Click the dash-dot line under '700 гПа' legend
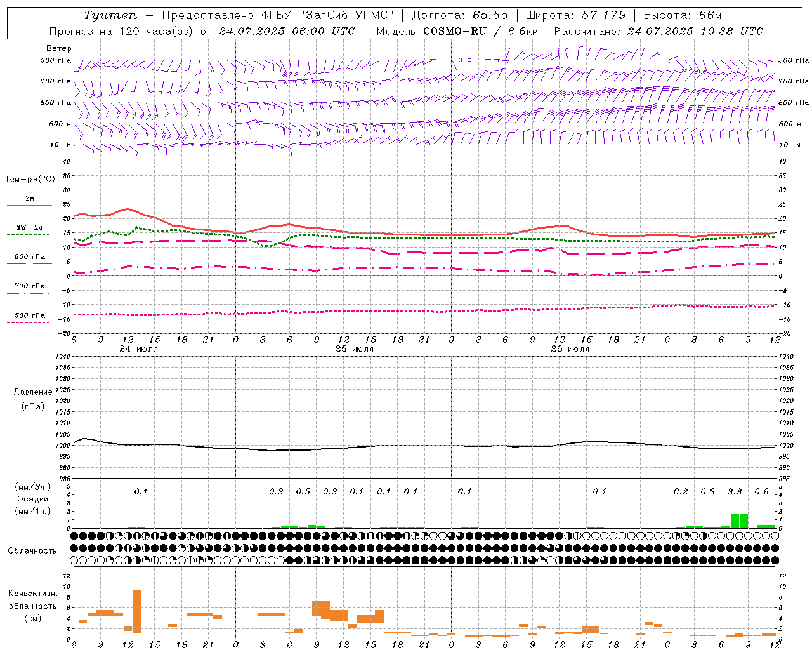The image size is (812, 650). (x=29, y=293)
